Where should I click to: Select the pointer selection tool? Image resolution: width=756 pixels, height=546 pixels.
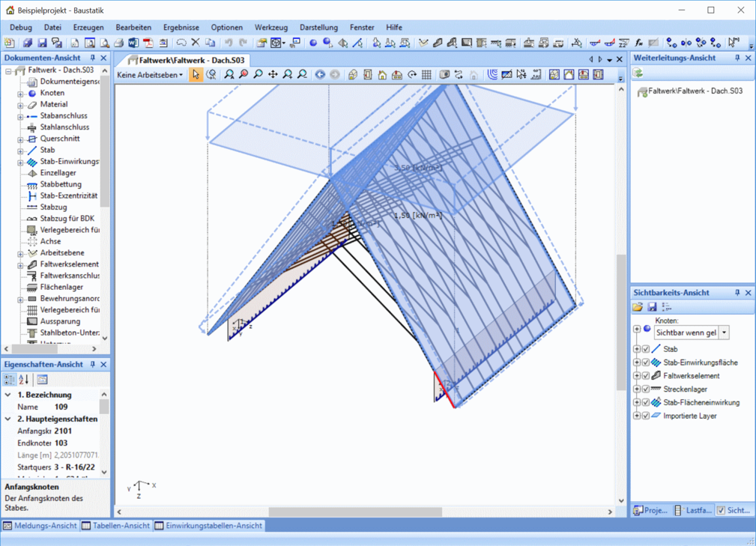(x=196, y=75)
